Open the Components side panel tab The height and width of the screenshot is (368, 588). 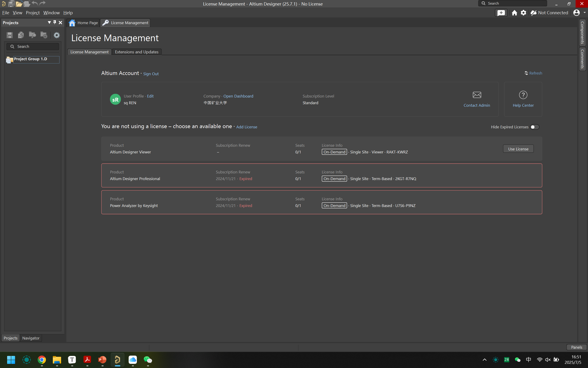point(583,33)
